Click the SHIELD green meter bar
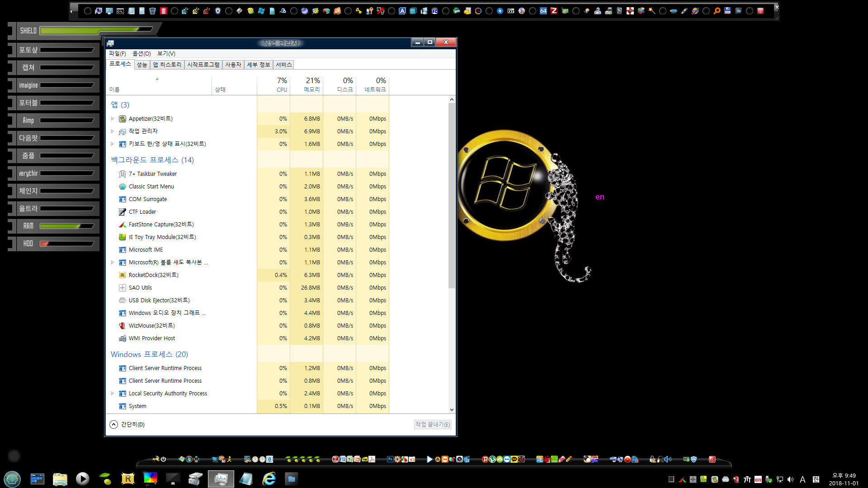868x488 pixels. tap(96, 30)
